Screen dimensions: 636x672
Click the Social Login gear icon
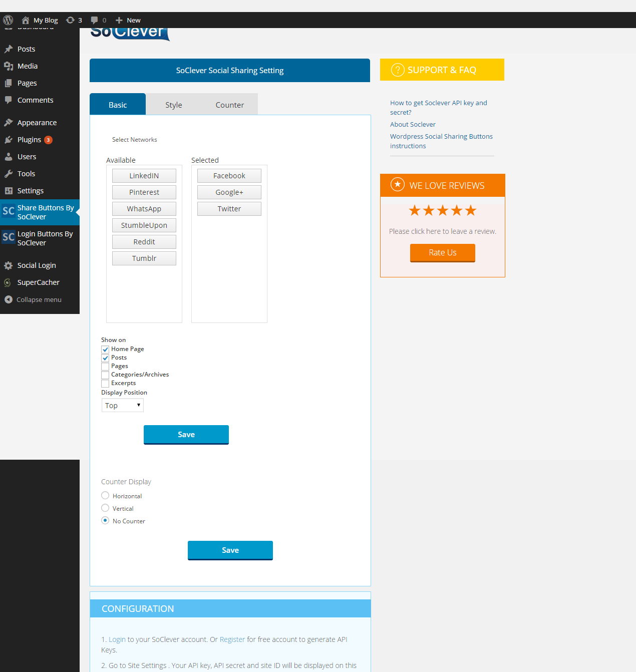9,265
